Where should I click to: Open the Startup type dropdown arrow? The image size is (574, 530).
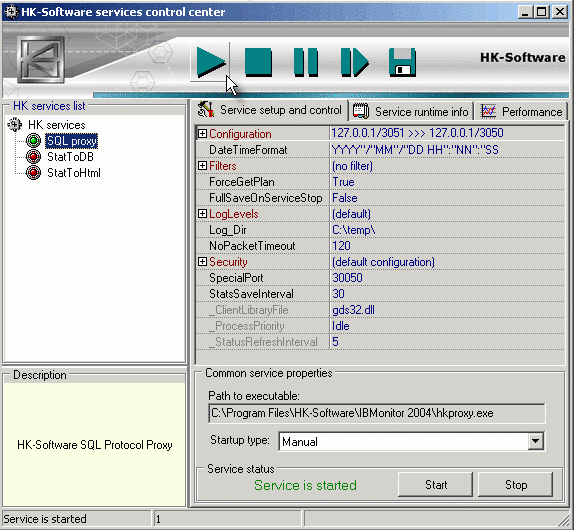[x=536, y=441]
